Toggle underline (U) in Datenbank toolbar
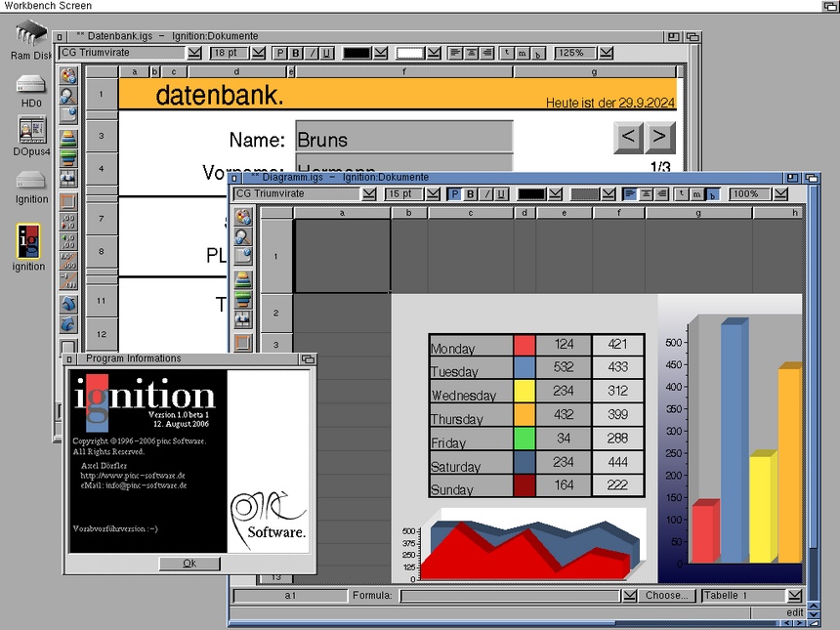840x630 pixels. (327, 53)
